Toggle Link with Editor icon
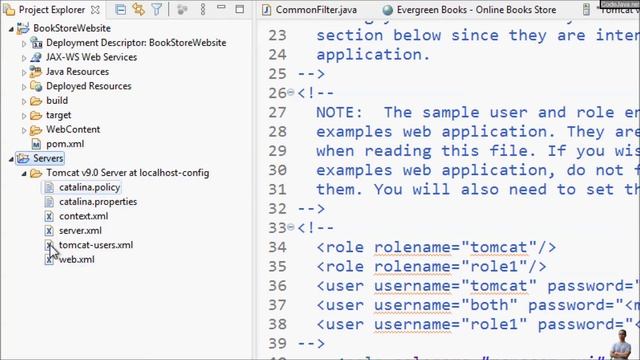This screenshot has height=360, width=640. pyautogui.click(x=138, y=9)
